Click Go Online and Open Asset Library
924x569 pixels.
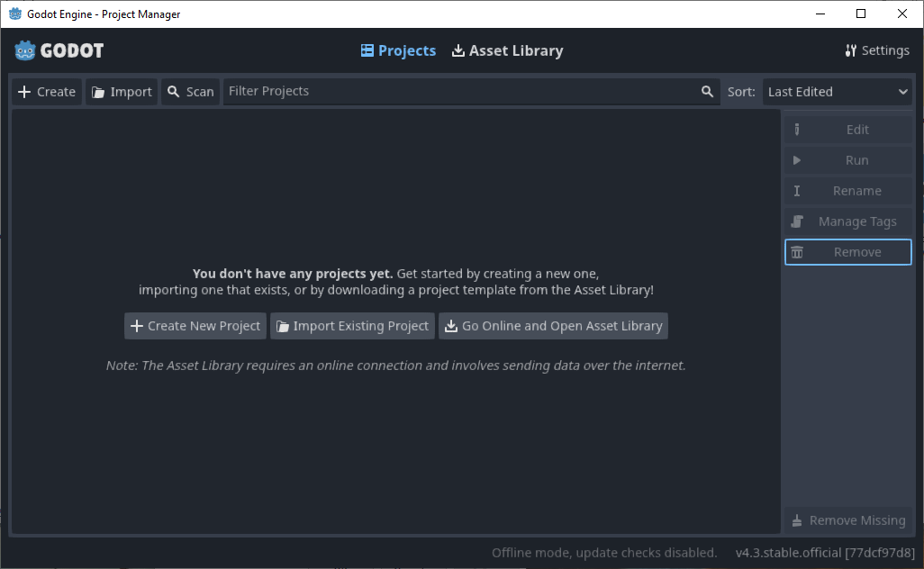pos(553,326)
